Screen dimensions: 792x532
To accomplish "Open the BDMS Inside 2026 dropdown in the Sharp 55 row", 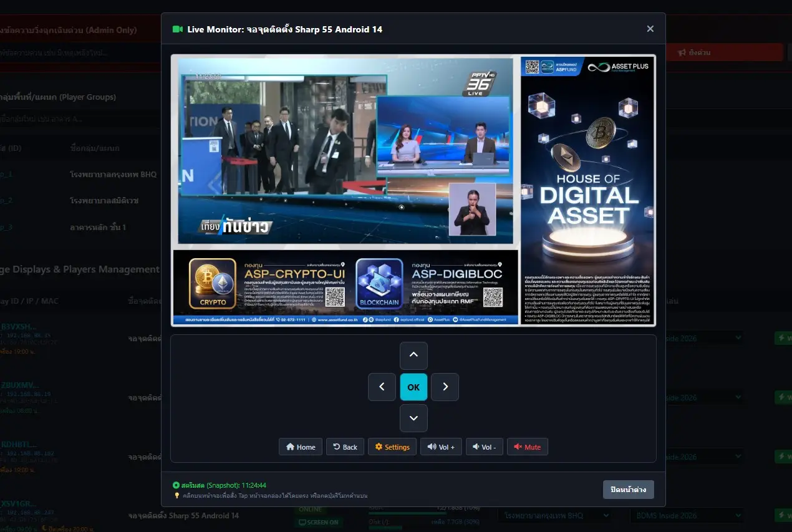I will (x=687, y=516).
